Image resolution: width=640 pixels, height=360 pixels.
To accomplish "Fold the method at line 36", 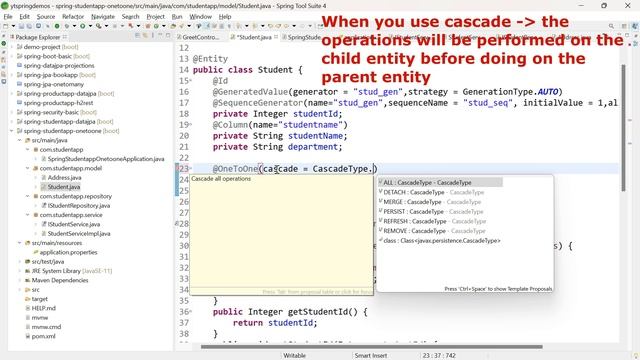I will click(x=191, y=312).
